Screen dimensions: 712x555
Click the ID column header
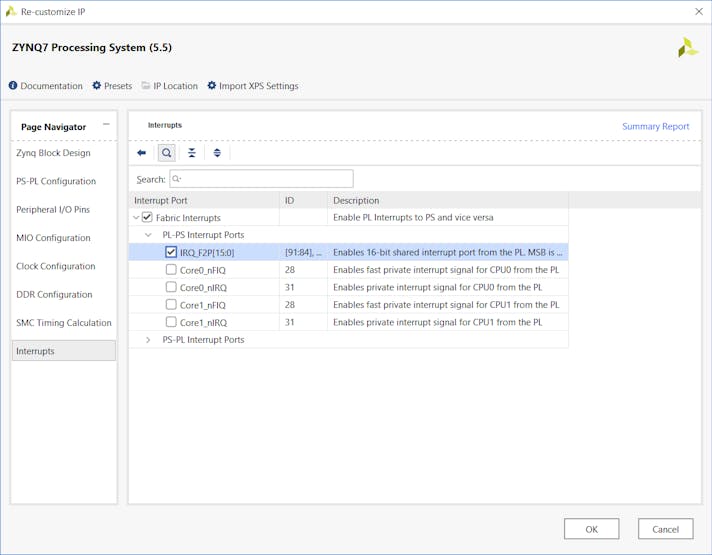(303, 200)
